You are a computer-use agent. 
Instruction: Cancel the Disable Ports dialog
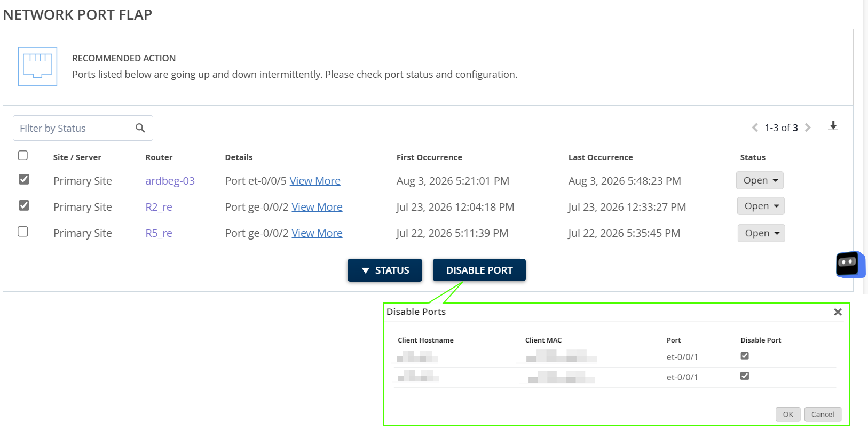pyautogui.click(x=823, y=415)
